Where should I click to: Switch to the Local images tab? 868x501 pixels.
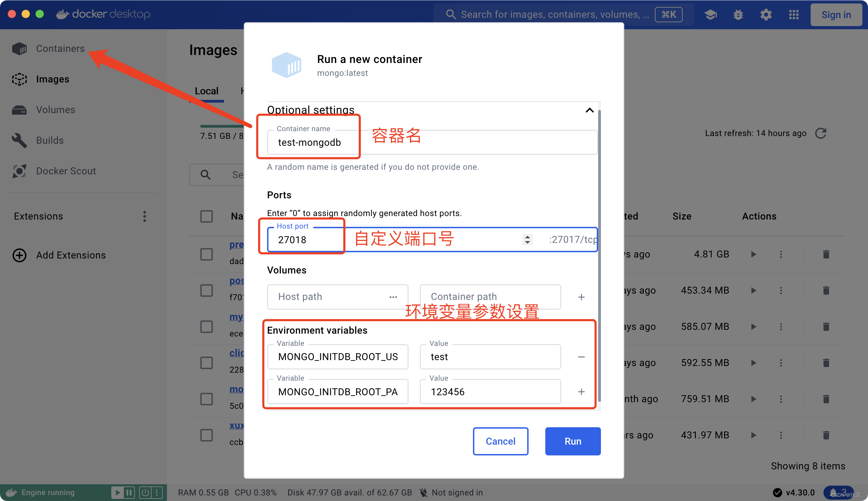(207, 91)
